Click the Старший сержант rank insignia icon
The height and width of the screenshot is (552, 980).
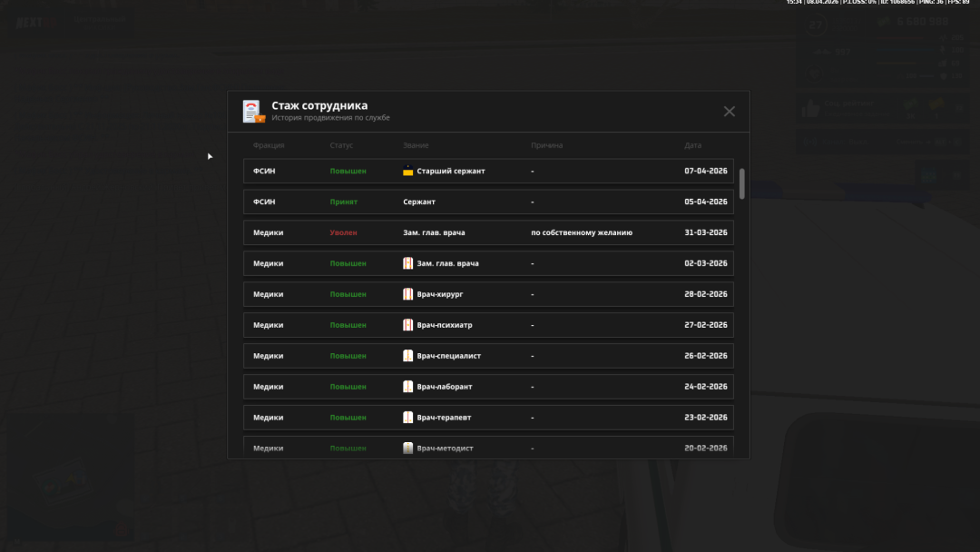click(408, 171)
